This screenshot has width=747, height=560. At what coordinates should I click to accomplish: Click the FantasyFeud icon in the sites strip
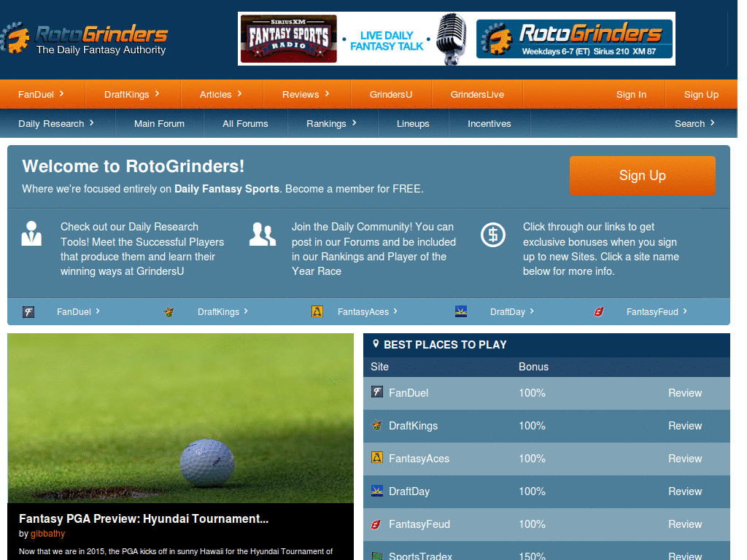click(599, 312)
